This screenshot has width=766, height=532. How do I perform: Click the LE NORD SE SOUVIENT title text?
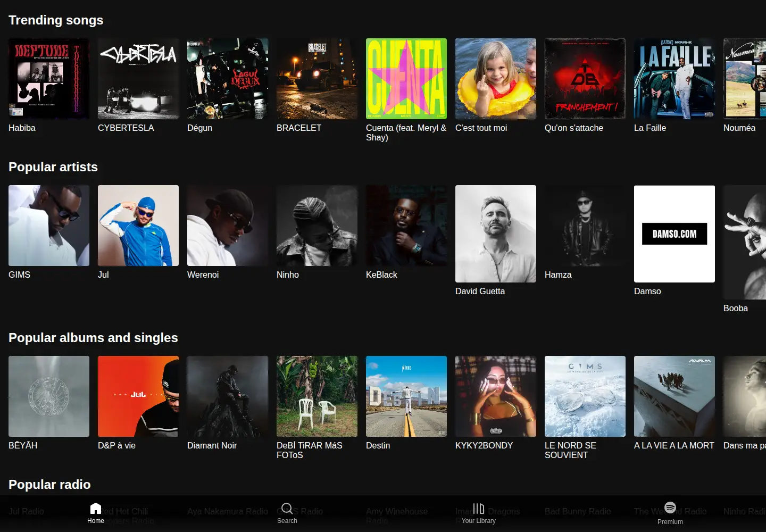pyautogui.click(x=570, y=450)
